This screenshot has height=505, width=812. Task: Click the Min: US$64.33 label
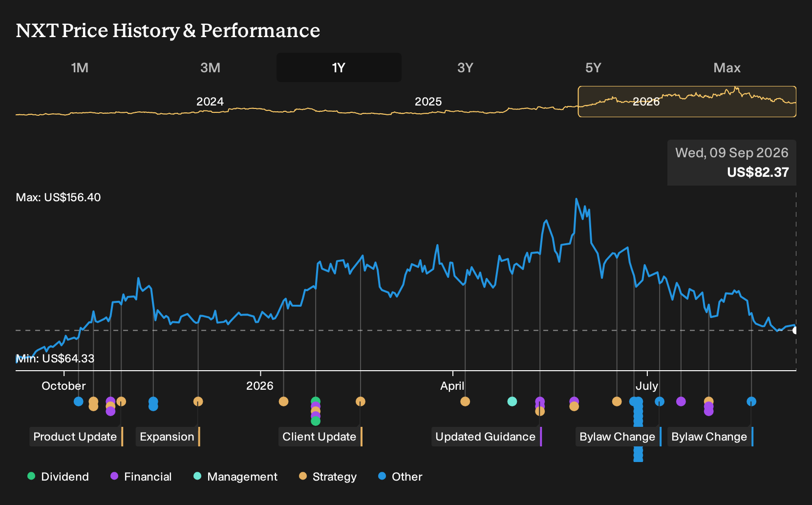(55, 358)
